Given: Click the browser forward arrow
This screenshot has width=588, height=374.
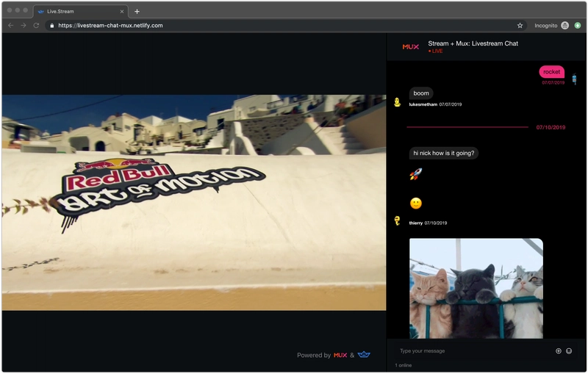Looking at the screenshot, I should 24,26.
